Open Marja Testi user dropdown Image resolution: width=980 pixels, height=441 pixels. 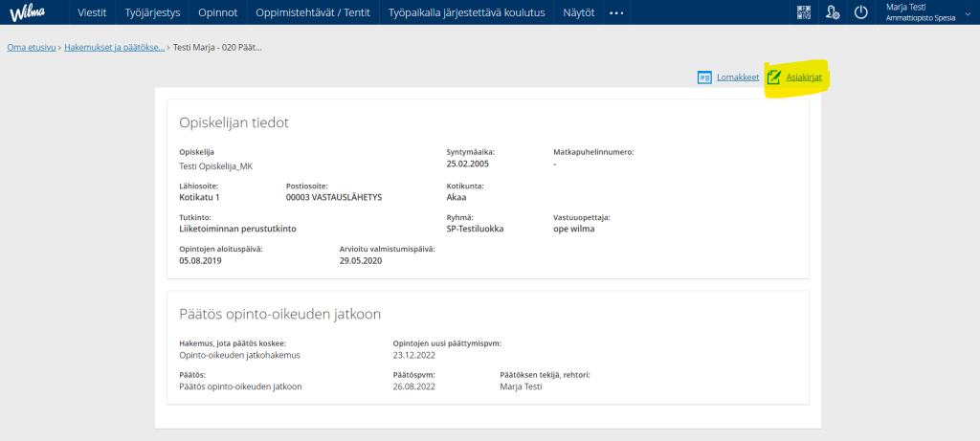(x=920, y=12)
